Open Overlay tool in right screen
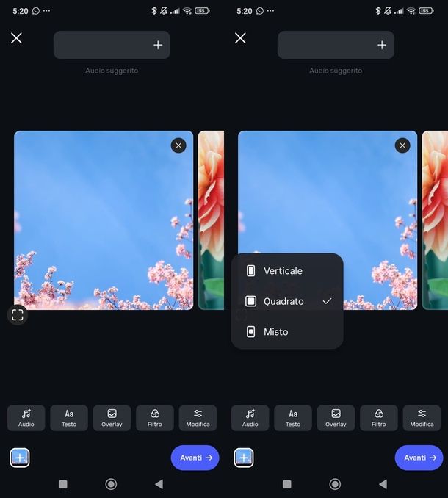 (x=336, y=418)
